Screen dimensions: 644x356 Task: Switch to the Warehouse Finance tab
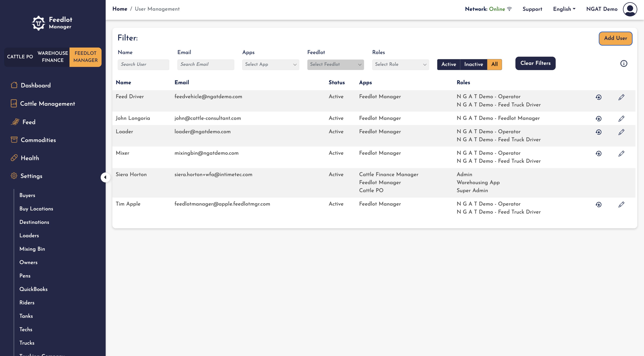pyautogui.click(x=53, y=57)
